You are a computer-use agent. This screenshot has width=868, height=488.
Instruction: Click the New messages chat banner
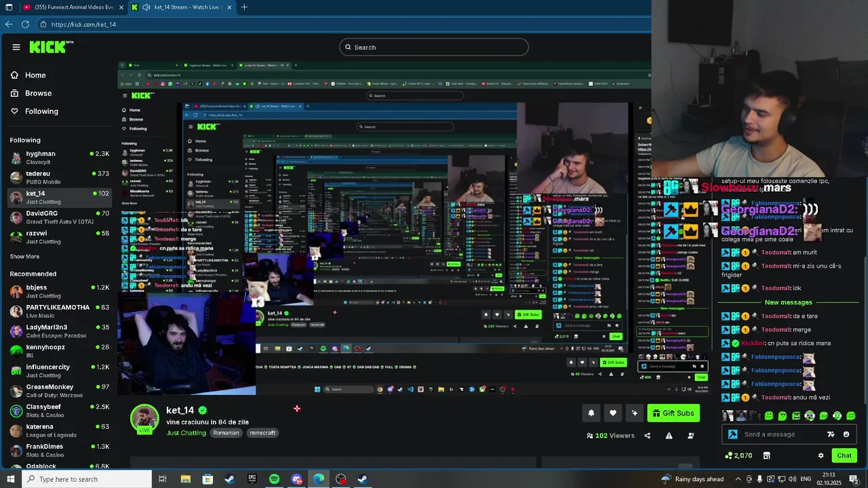[788, 302]
